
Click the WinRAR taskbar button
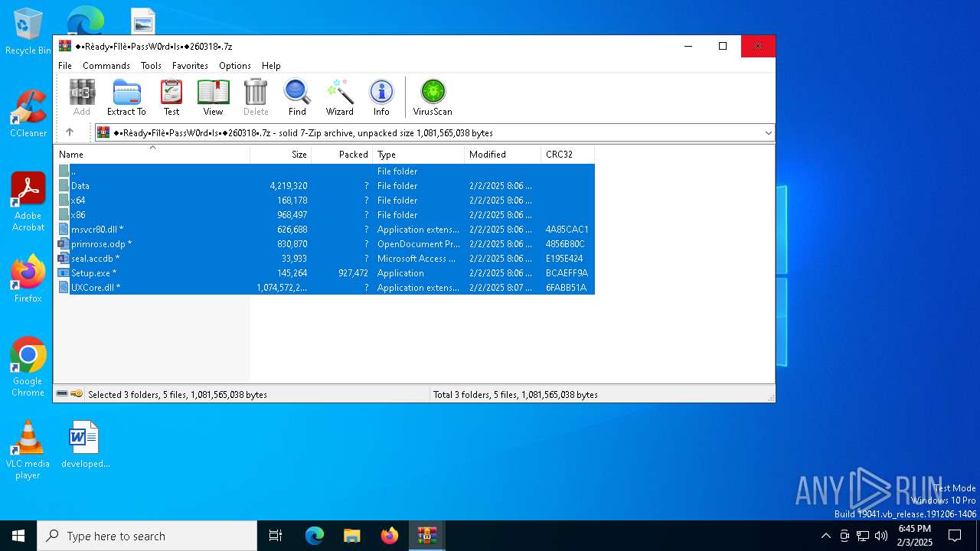(426, 536)
